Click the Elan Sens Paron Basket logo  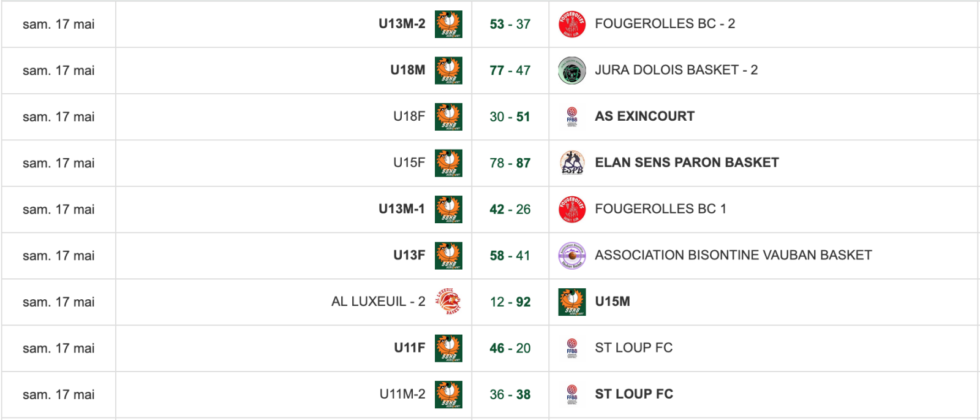point(572,163)
